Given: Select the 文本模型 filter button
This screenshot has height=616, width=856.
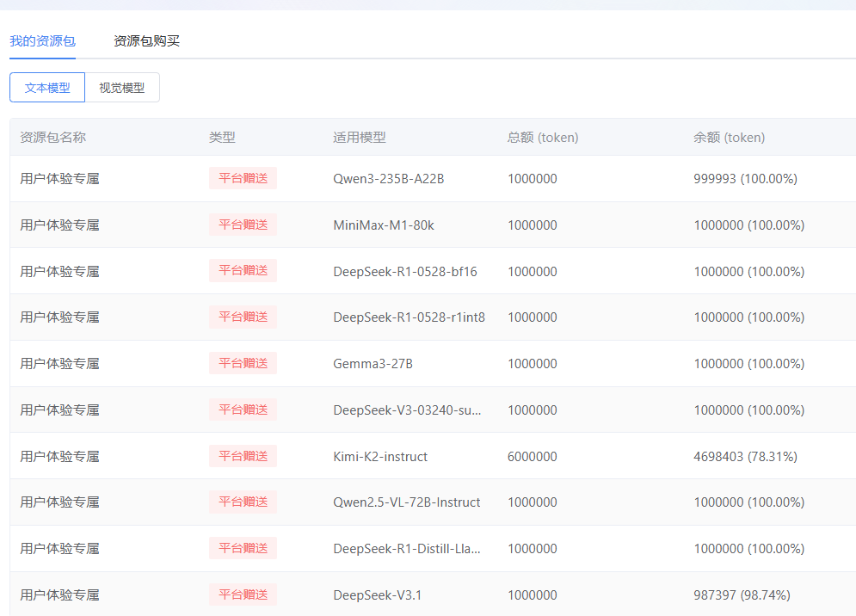Looking at the screenshot, I should pyautogui.click(x=47, y=88).
